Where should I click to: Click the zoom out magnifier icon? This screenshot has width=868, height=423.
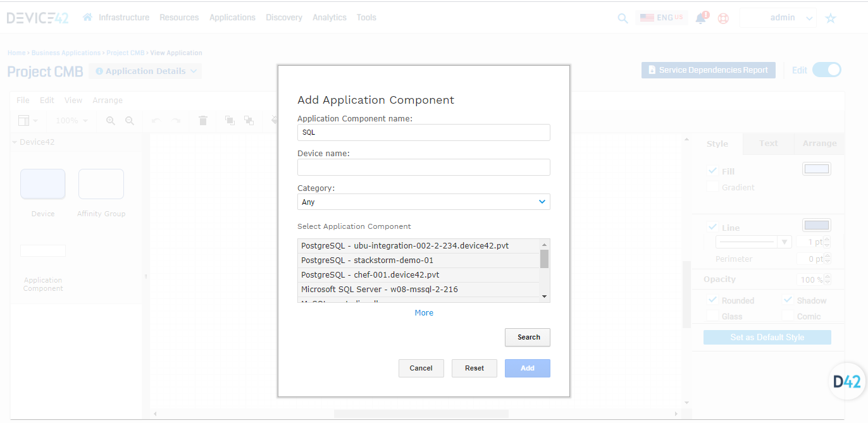click(x=130, y=121)
